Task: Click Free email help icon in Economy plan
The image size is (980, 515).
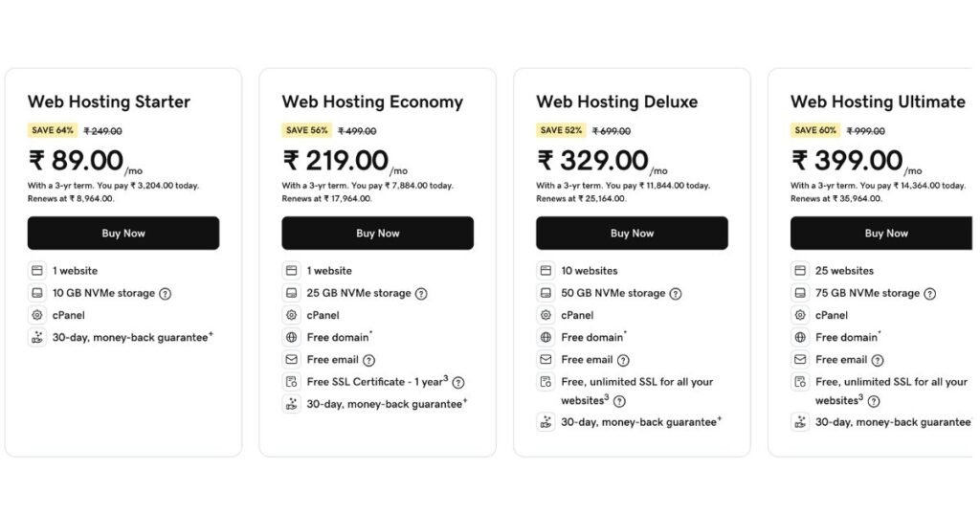Action: click(x=369, y=360)
